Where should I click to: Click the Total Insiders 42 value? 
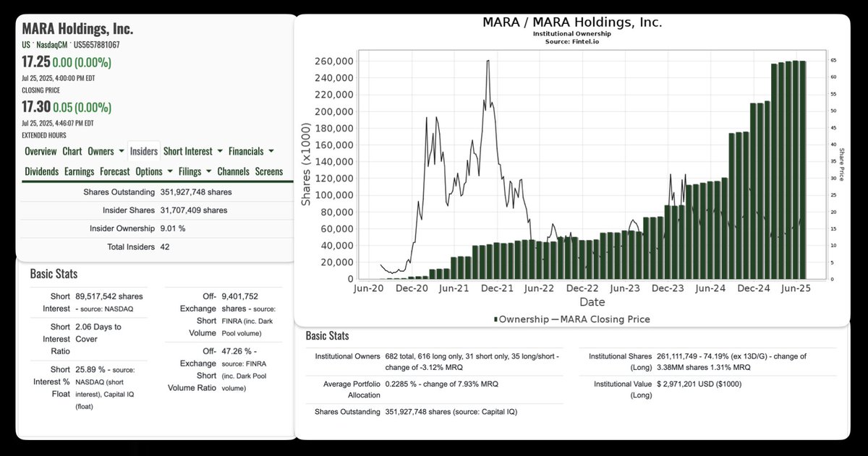click(x=164, y=246)
